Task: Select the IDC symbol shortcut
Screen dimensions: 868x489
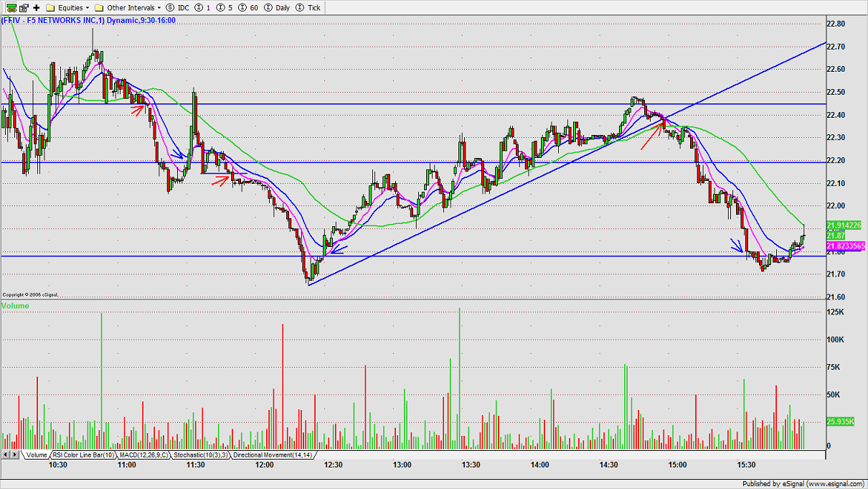Action: point(176,8)
